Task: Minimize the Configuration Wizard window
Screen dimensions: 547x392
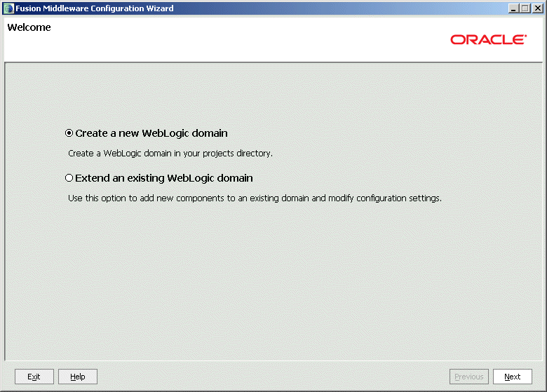Action: pyautogui.click(x=513, y=8)
